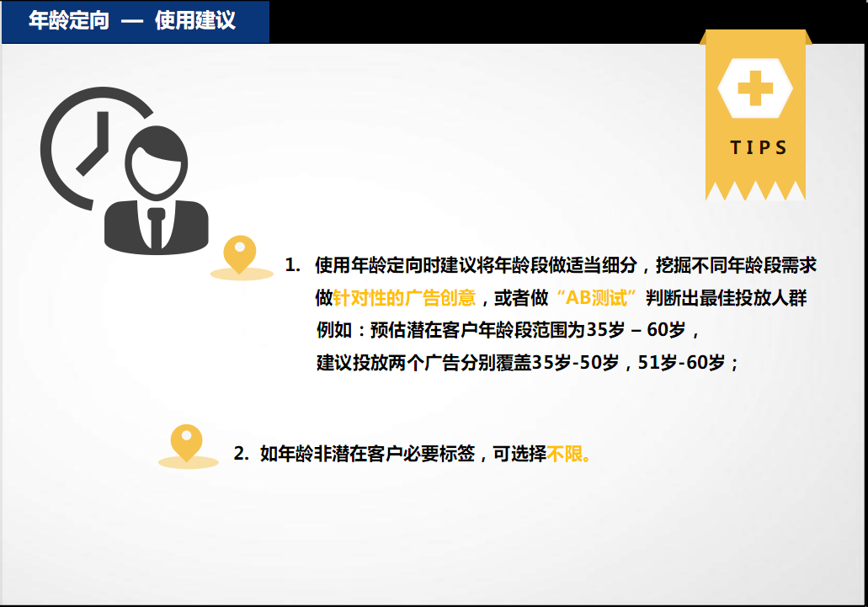This screenshot has height=607, width=868.
Task: Select the "年龄定向" text in the title
Action: [x=69, y=21]
